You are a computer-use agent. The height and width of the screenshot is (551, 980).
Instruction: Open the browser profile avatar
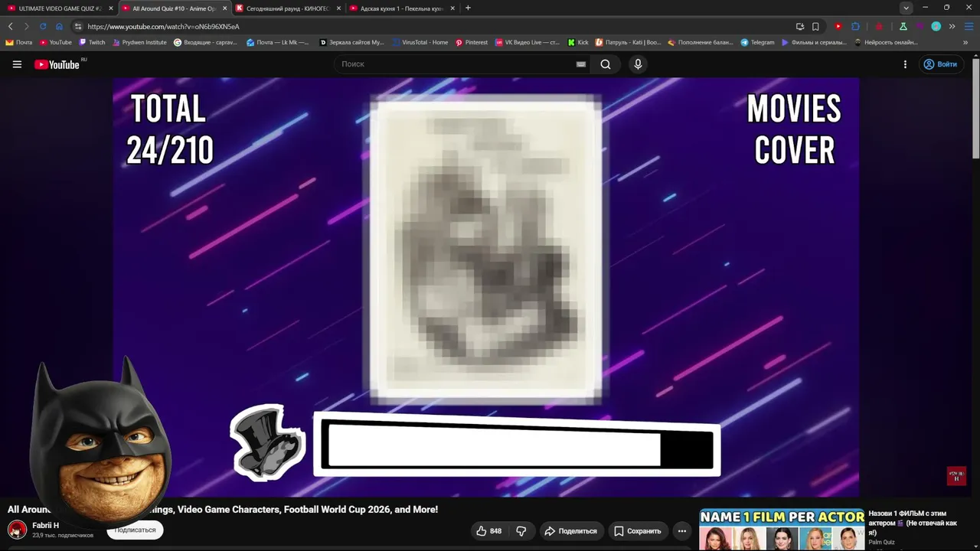[x=936, y=26]
